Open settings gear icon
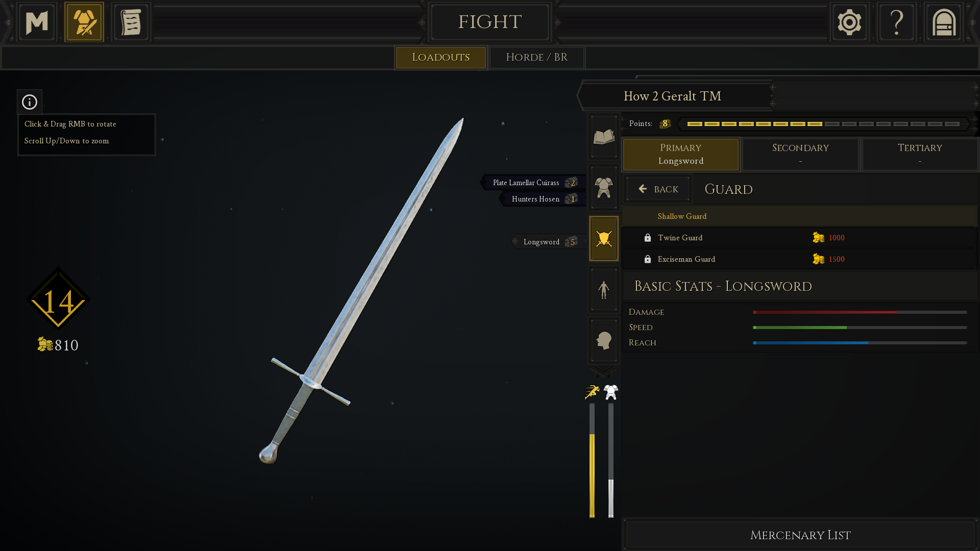The height and width of the screenshot is (551, 980). (849, 22)
